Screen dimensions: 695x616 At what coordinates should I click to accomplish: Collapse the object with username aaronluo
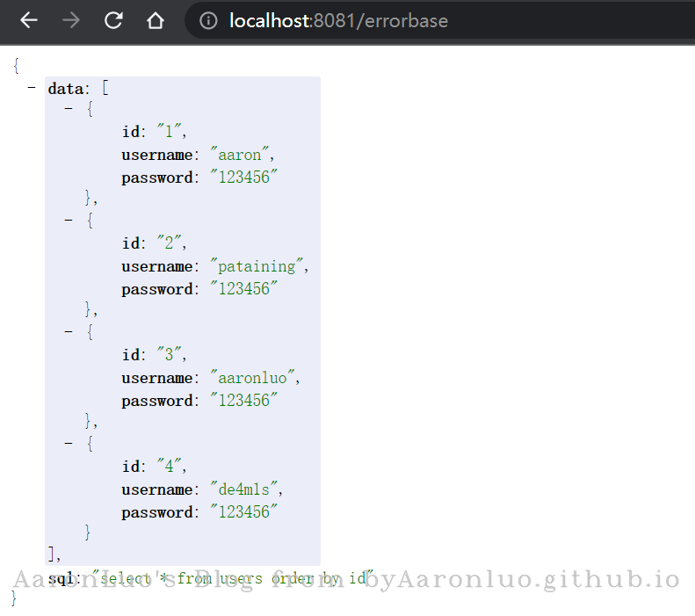tap(69, 333)
